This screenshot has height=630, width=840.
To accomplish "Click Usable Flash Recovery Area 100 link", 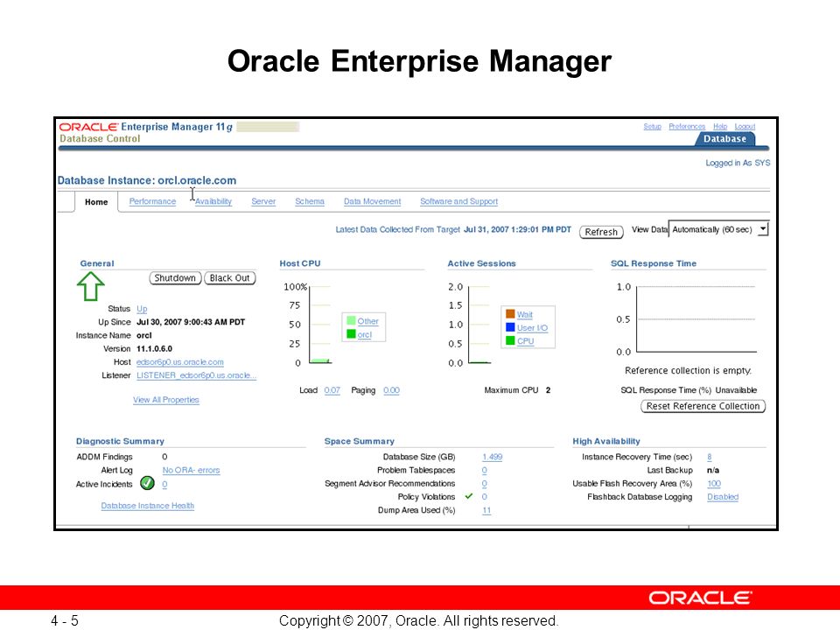I will coord(714,484).
